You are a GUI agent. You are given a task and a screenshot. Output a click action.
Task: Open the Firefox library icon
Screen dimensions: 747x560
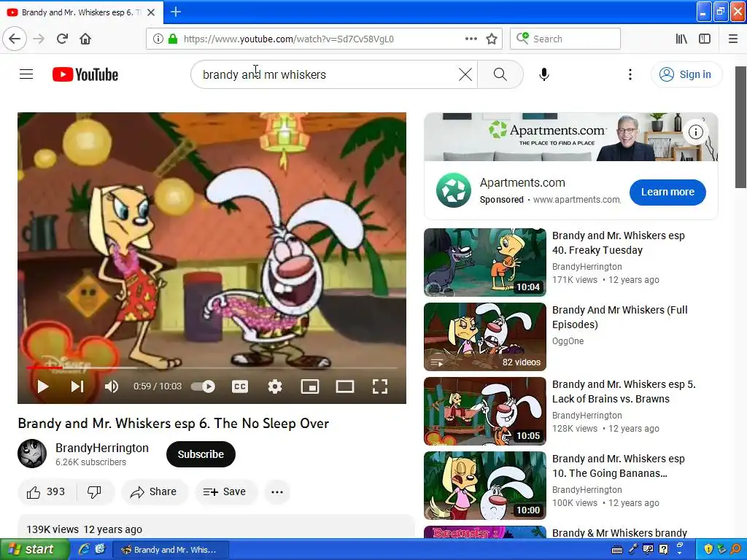tap(681, 39)
